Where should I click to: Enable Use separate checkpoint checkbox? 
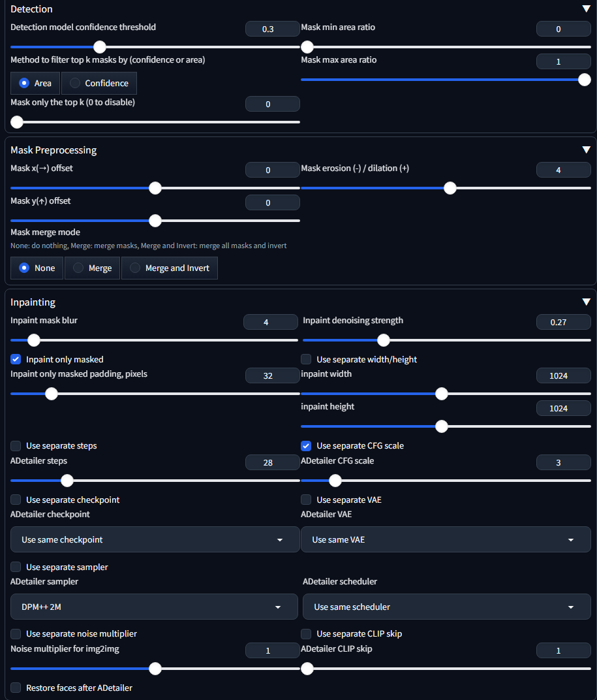pos(16,500)
